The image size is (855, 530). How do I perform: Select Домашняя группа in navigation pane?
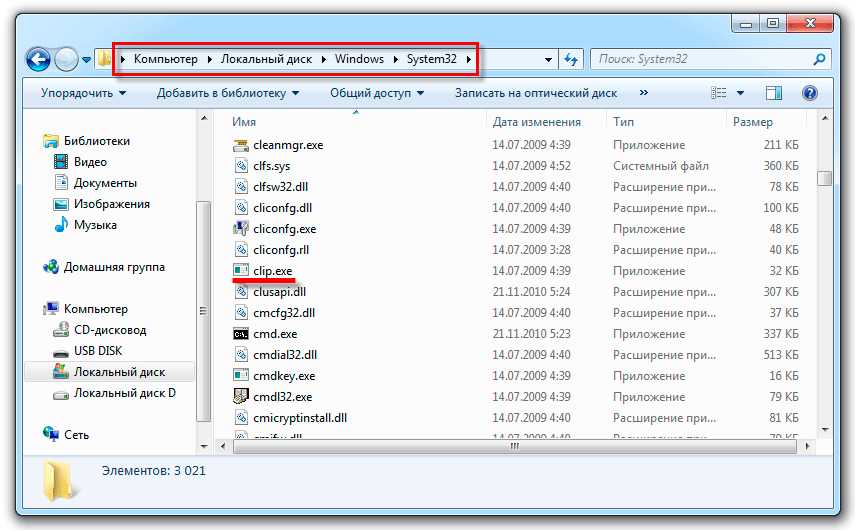coord(114,267)
